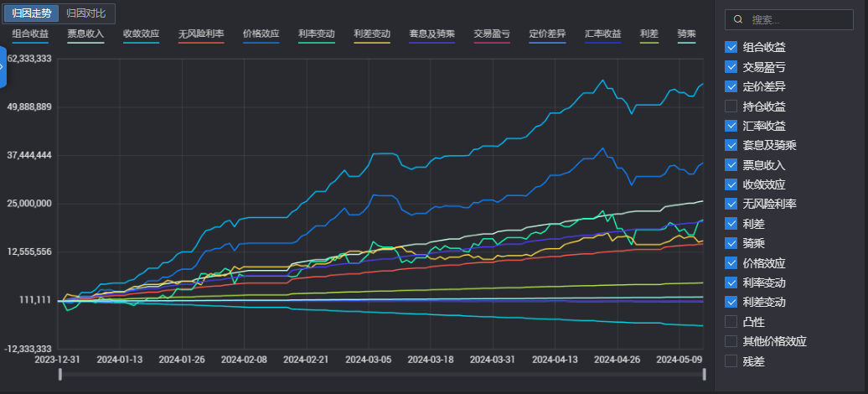Click the search magnifier icon
868x394 pixels.
pyautogui.click(x=738, y=19)
